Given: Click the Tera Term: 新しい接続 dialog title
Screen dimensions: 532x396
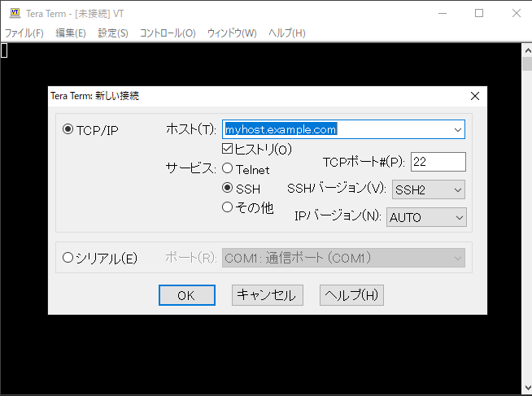Looking at the screenshot, I should tap(94, 96).
